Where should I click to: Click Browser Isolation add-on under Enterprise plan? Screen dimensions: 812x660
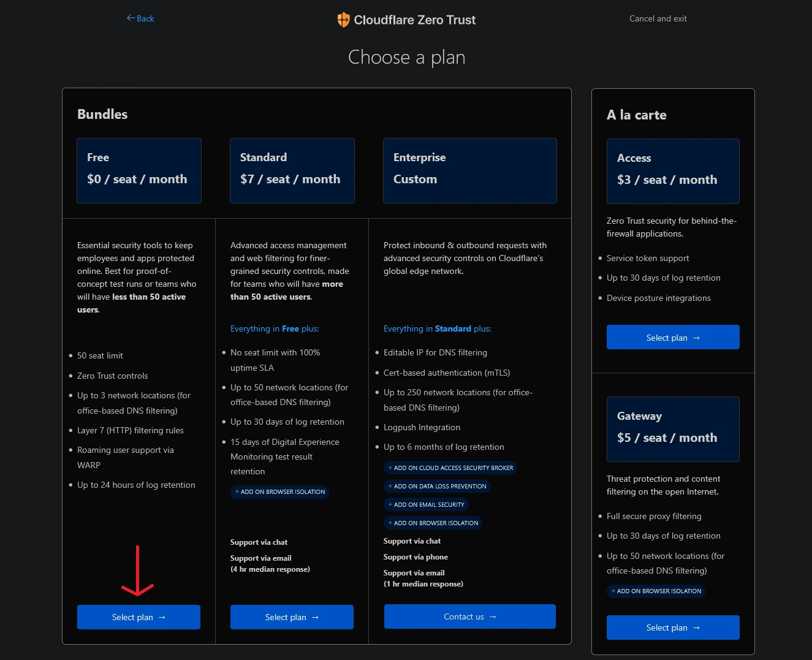433,523
